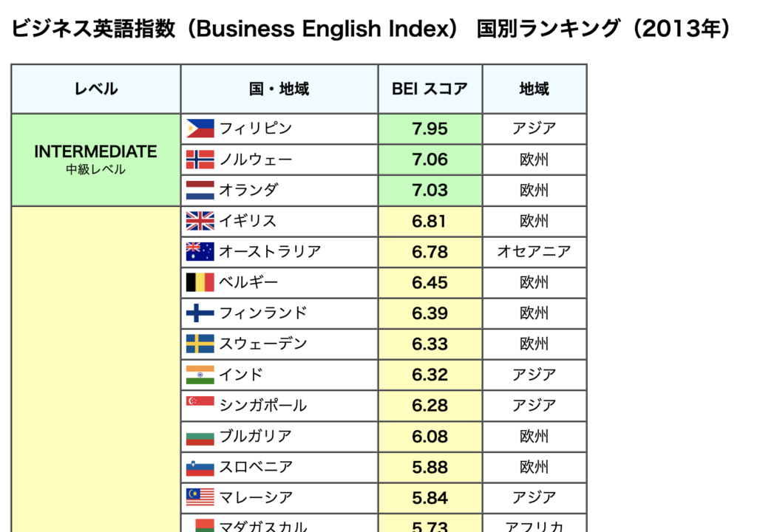757x532 pixels.
Task: Click the page title ビジネス英語指数
Action: click(x=93, y=28)
